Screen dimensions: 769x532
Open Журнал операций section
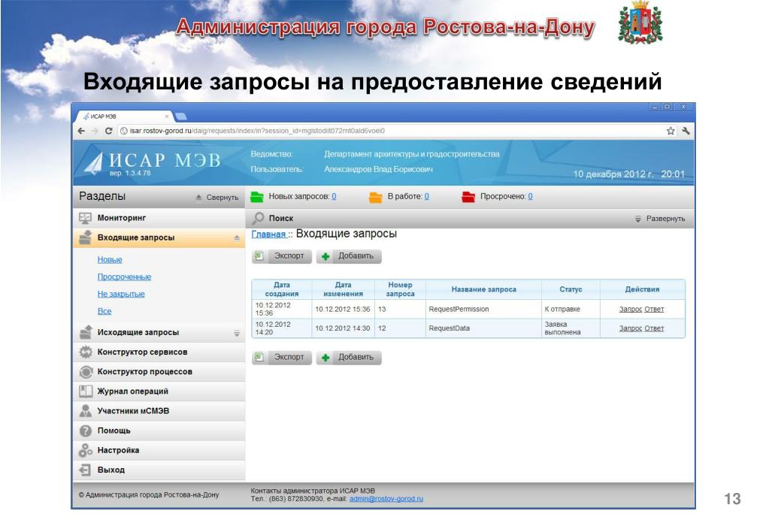tap(132, 391)
